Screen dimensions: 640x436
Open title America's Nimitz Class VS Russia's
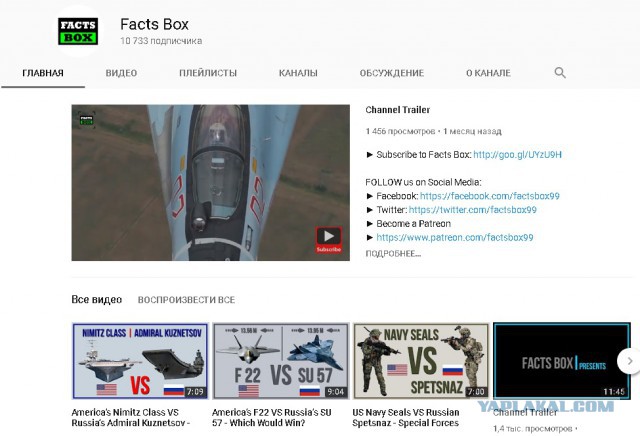tap(130, 418)
